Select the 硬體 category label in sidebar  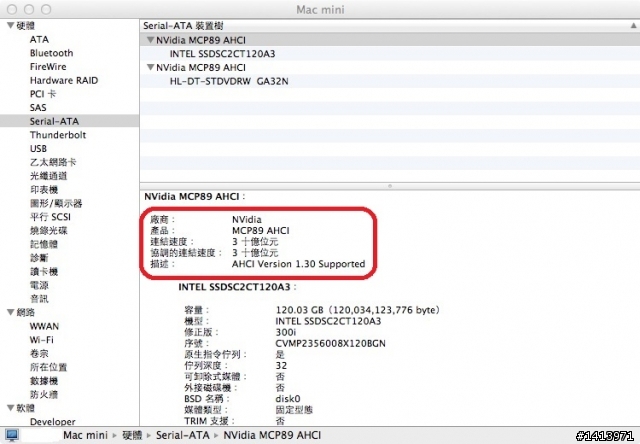click(x=25, y=26)
